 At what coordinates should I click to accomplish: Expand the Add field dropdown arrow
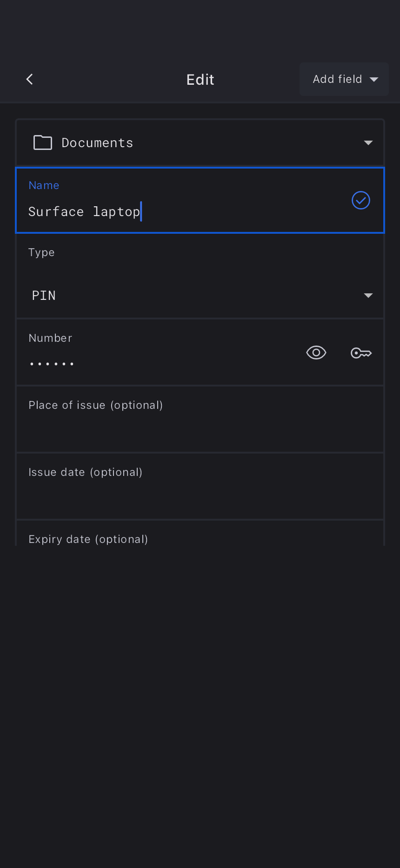(x=374, y=80)
